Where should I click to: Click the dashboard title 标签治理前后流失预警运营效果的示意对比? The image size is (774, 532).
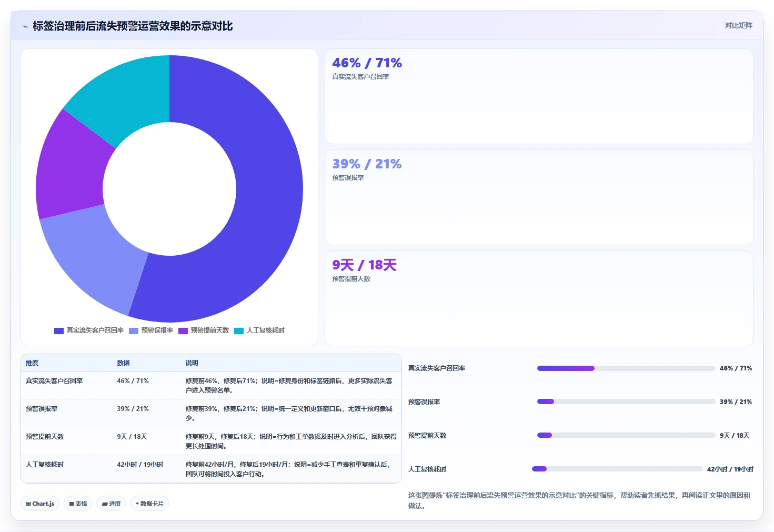coord(133,26)
